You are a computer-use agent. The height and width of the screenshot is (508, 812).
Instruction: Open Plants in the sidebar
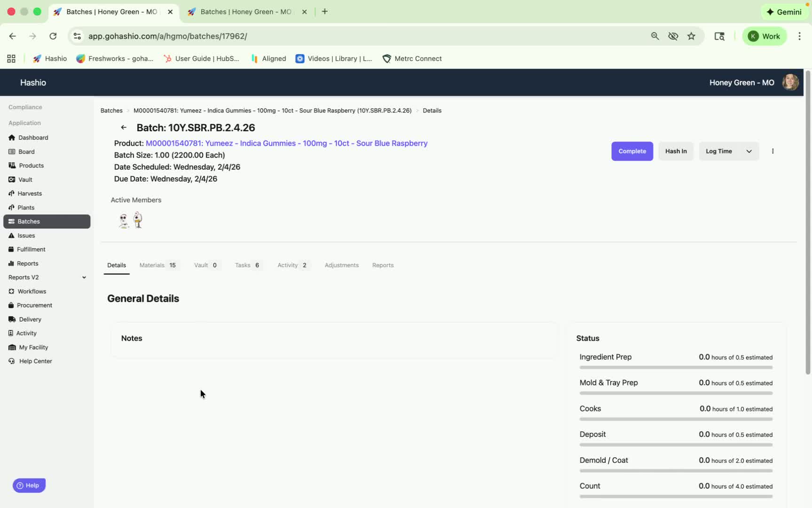click(21, 207)
